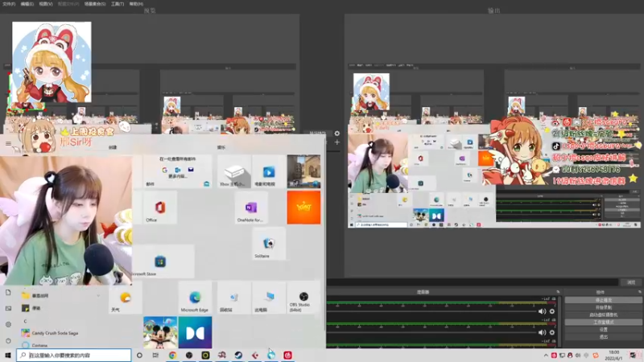
Task: Open the 场景集合(S) menu
Action: 95,4
